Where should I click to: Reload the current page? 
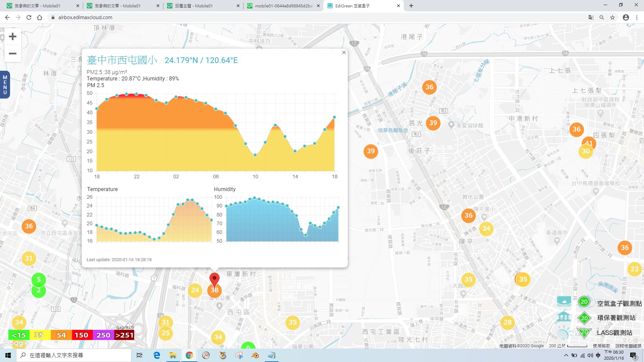tap(29, 17)
